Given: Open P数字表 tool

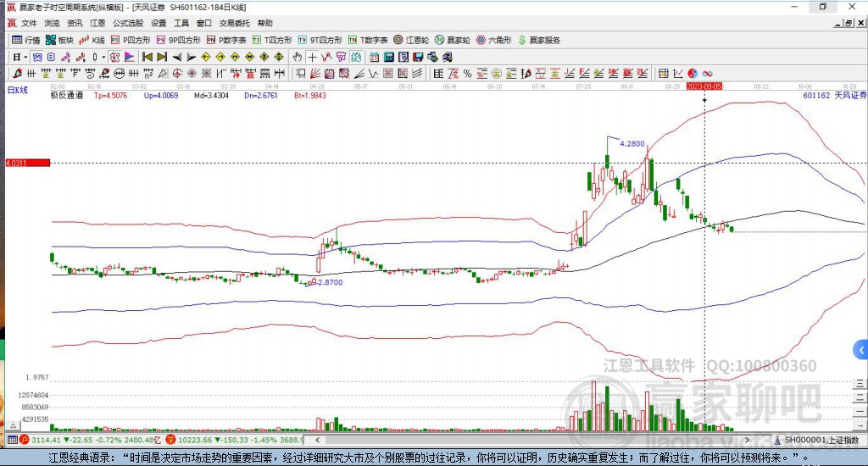Looking at the screenshot, I should 226,40.
